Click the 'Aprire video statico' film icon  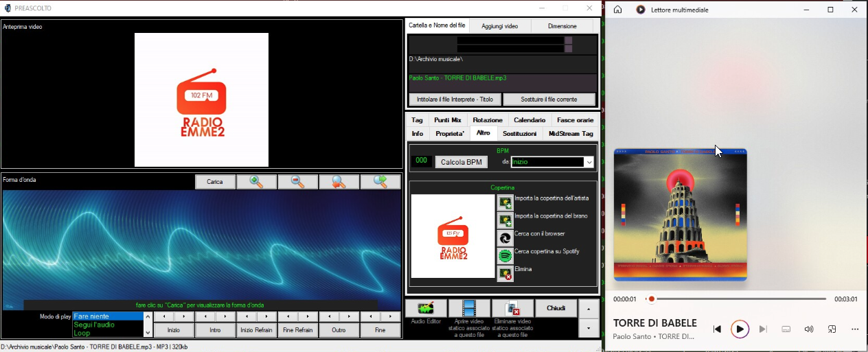(469, 308)
